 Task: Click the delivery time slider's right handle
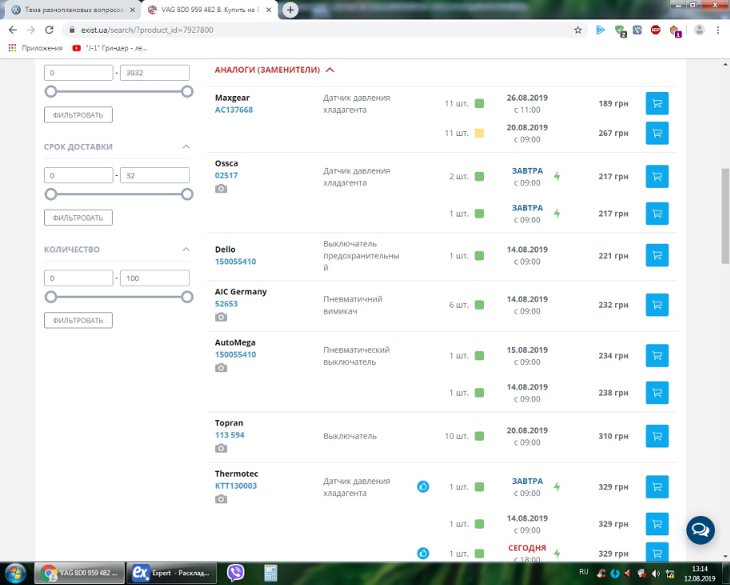tap(187, 194)
